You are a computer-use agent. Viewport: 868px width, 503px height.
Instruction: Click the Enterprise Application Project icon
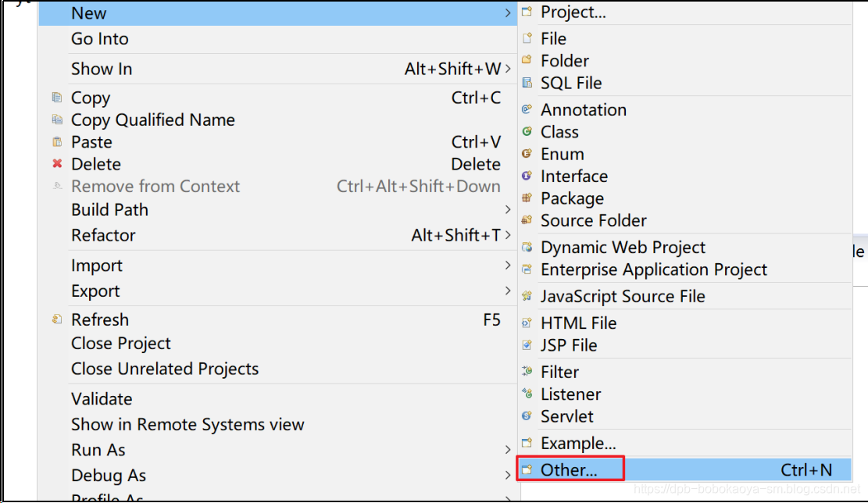(527, 269)
